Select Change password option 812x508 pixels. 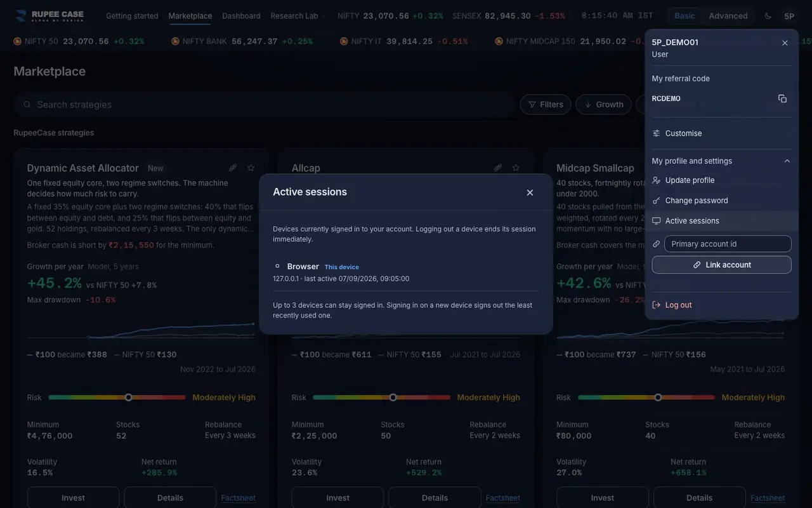coord(722,201)
